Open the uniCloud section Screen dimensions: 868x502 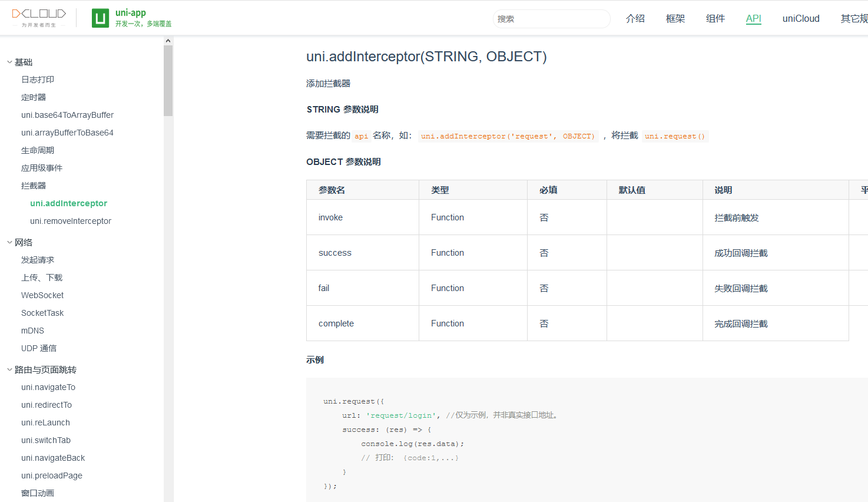tap(801, 18)
